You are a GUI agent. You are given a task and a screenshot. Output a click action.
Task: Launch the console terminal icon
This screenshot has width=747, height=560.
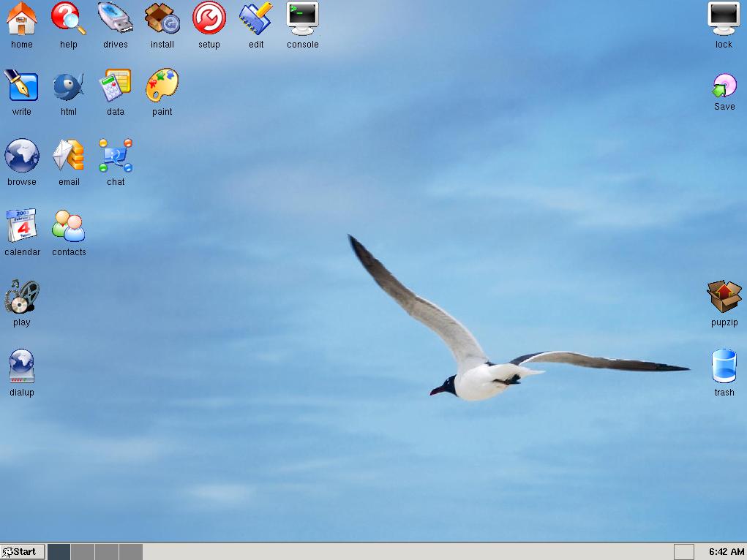303,18
